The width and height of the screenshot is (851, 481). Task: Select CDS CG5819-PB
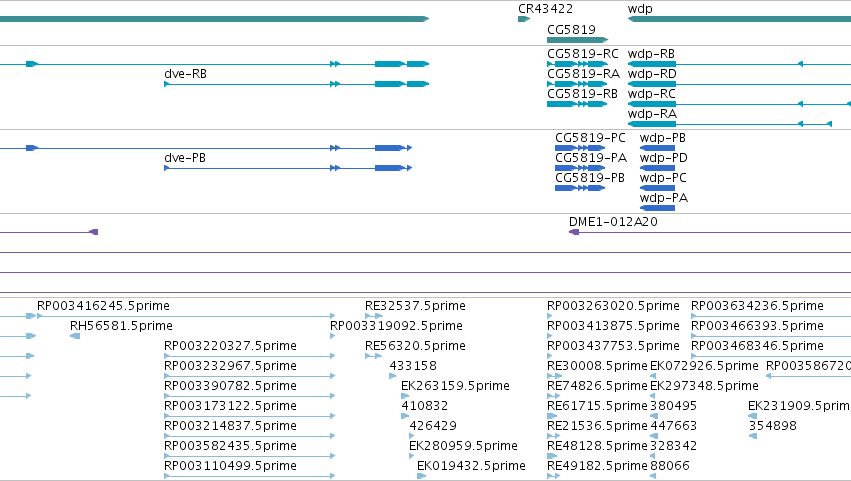tap(589, 178)
